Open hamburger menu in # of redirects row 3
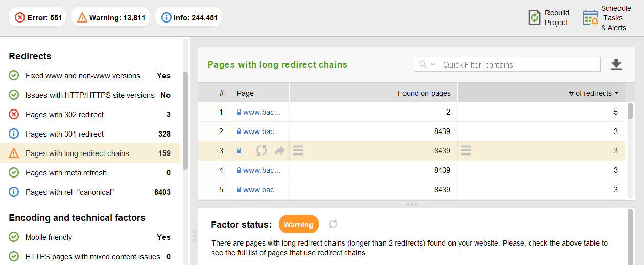Screen dimensions: 644x265 465,150
